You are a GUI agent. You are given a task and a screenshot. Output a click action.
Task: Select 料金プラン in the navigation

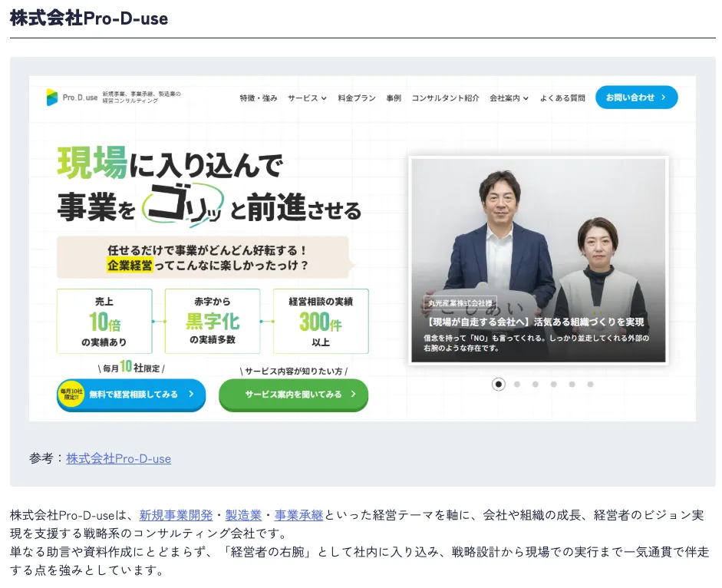355,98
